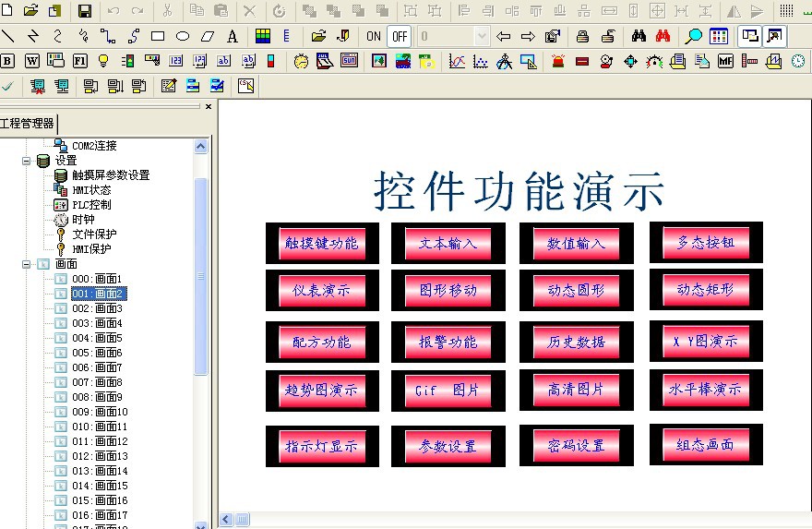This screenshot has width=812, height=529.
Task: Insert an indicator lamp (light bulb) control
Action: tap(103, 62)
